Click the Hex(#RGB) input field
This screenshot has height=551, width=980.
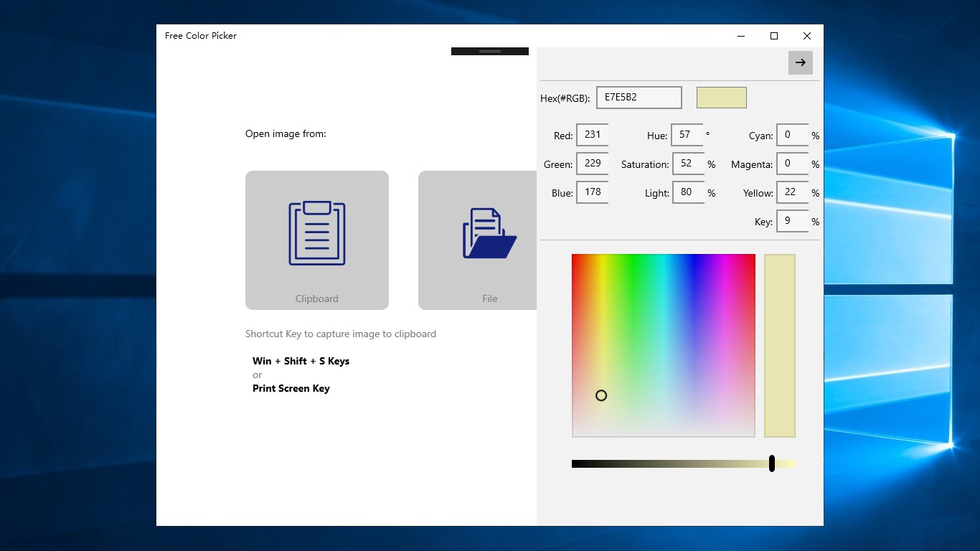click(x=639, y=98)
